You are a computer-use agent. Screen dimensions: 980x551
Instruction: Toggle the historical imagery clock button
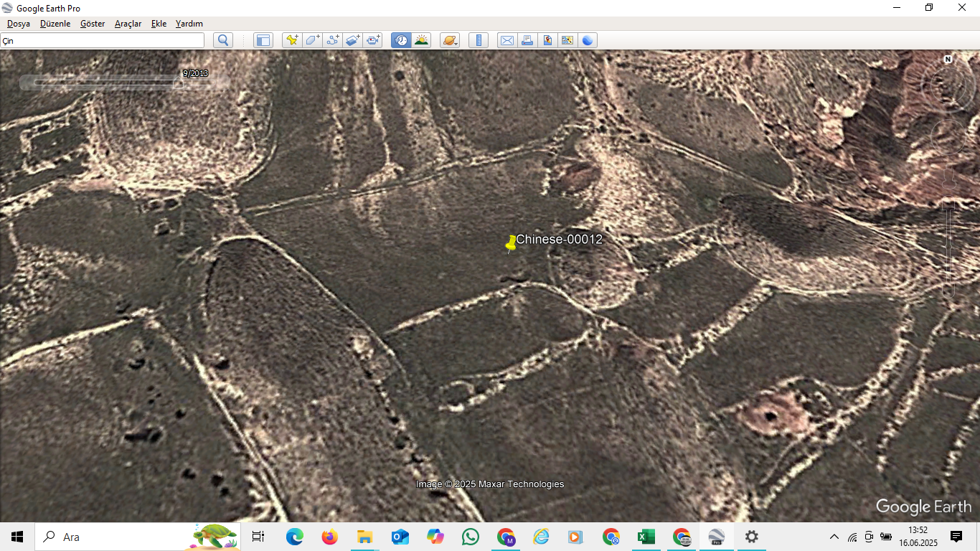click(x=401, y=40)
